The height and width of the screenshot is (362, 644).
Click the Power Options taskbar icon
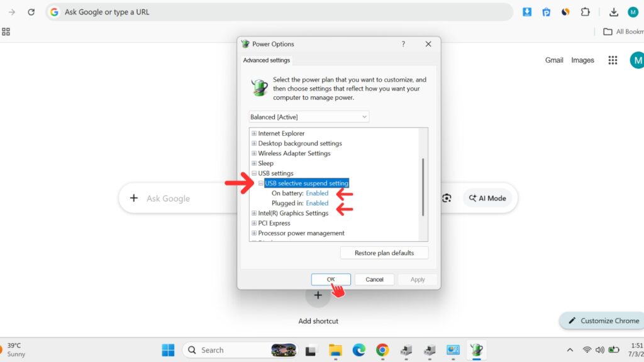(477, 350)
